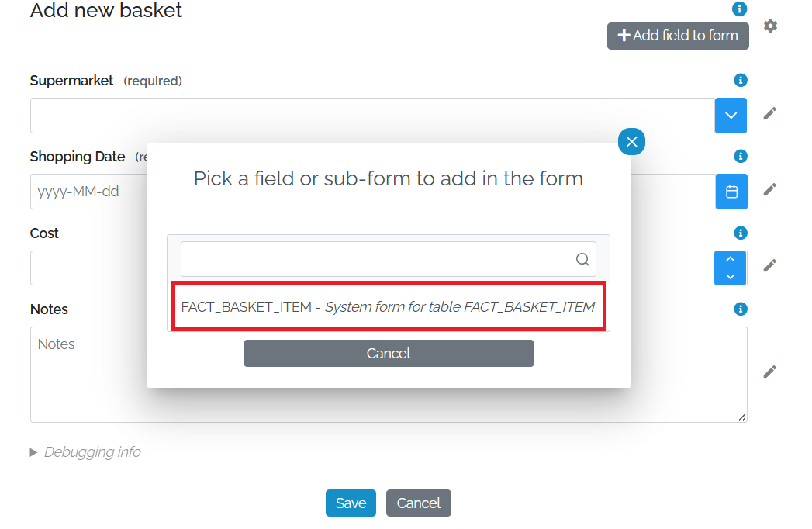
Task: Click the info icon next to Supermarket
Action: tap(740, 79)
